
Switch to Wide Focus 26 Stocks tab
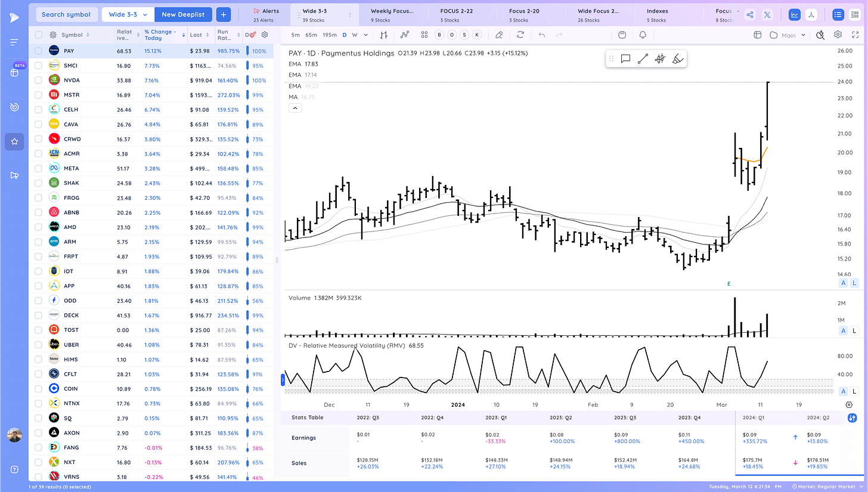[600, 15]
